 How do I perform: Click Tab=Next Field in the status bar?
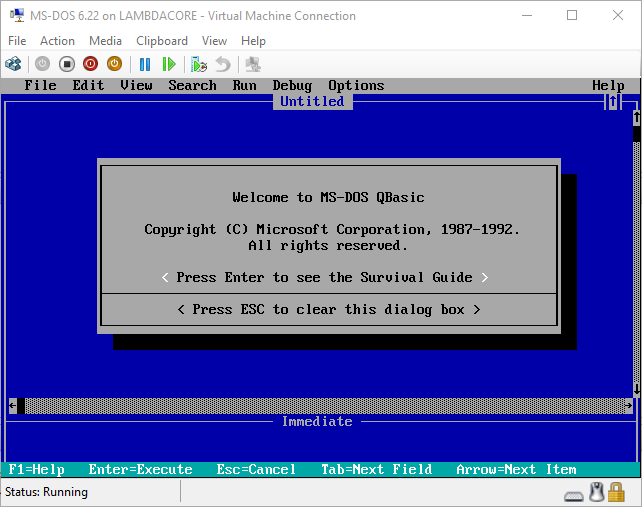376,469
